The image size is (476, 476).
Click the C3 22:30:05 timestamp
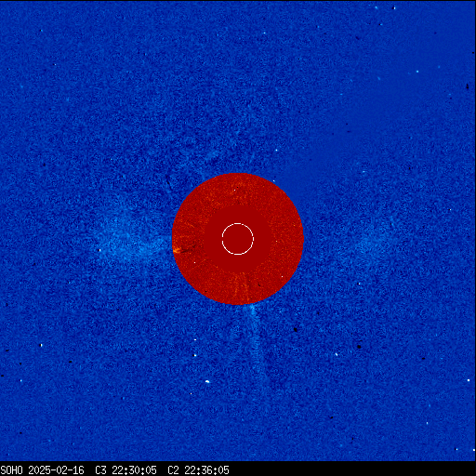tap(126, 470)
